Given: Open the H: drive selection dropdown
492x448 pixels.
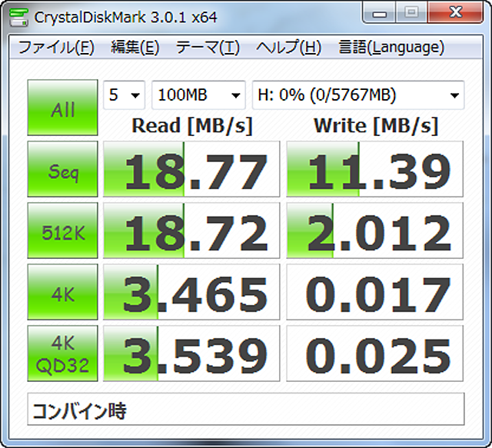Looking at the screenshot, I should click(357, 95).
